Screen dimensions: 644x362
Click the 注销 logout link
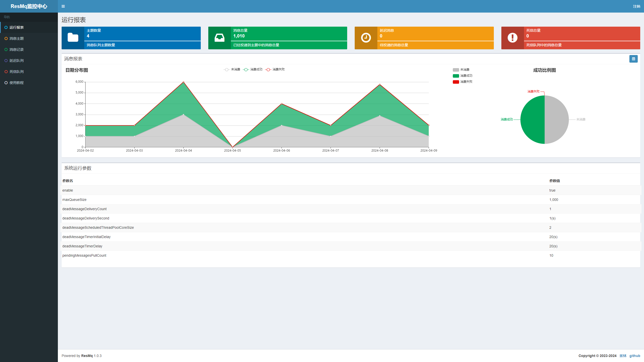pyautogui.click(x=636, y=6)
